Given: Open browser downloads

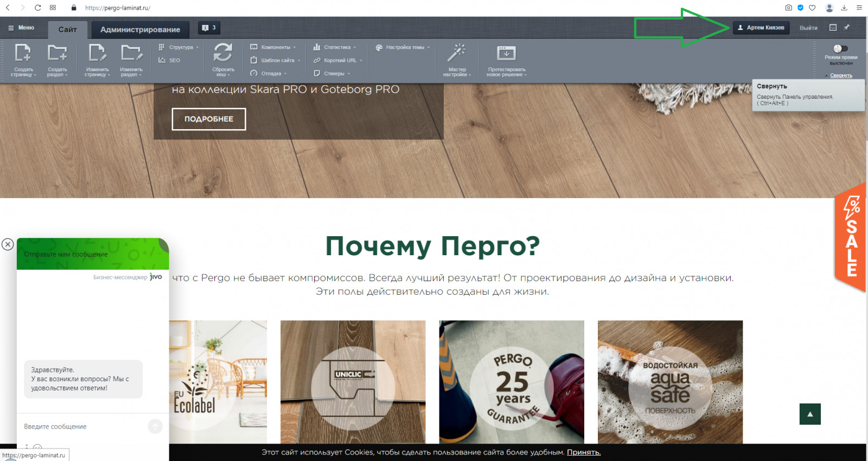Looking at the screenshot, I should click(844, 8).
